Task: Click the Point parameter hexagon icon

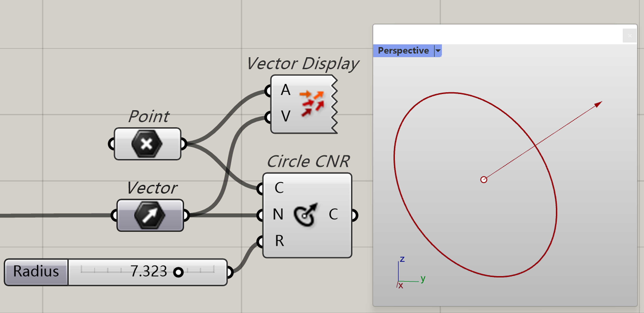Action: coord(147,144)
